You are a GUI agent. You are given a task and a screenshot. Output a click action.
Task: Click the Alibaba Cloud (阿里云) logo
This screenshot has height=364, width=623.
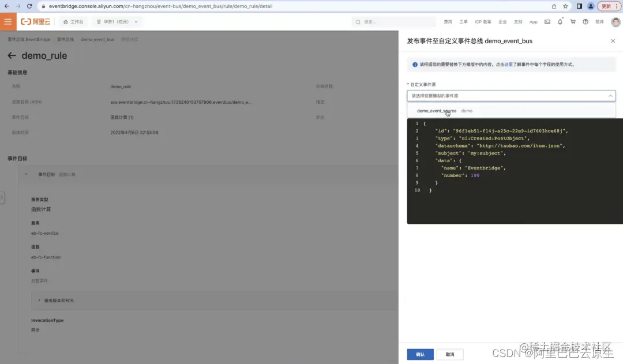(x=35, y=21)
